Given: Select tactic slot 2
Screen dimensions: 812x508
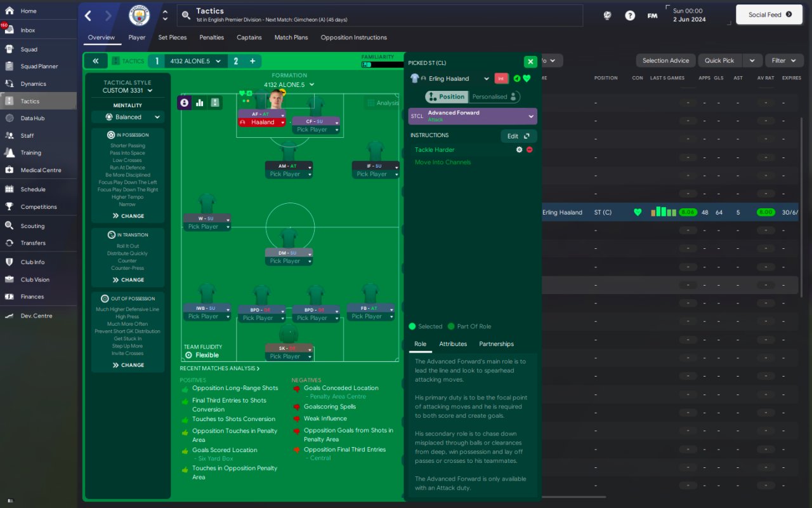Looking at the screenshot, I should (x=236, y=61).
